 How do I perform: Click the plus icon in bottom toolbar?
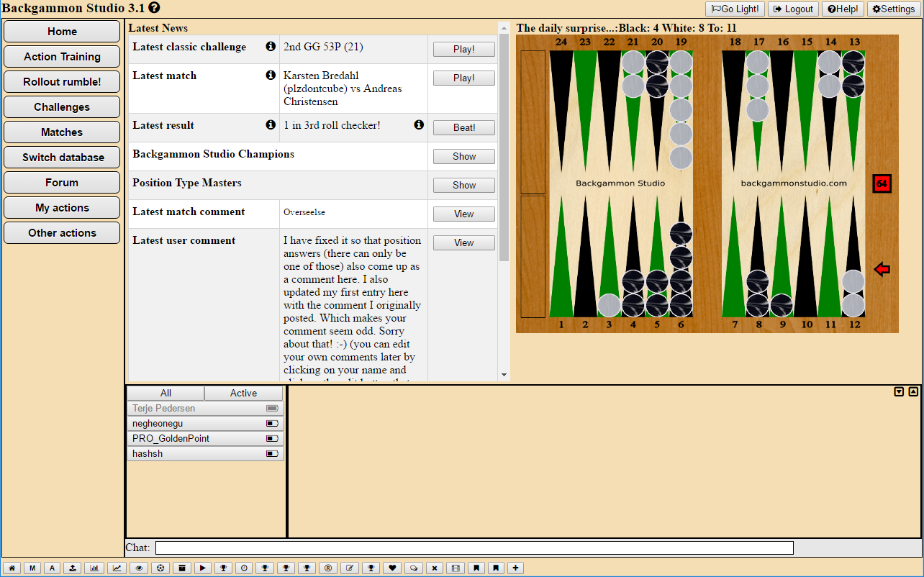tap(515, 568)
